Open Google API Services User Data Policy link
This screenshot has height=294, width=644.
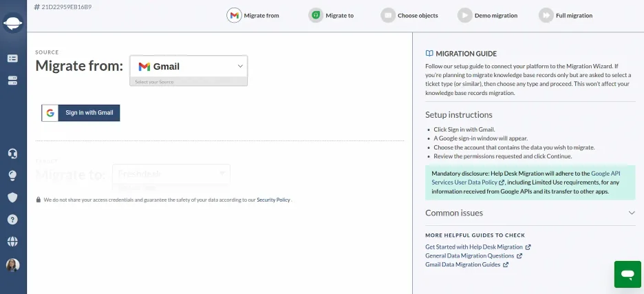[x=525, y=178]
